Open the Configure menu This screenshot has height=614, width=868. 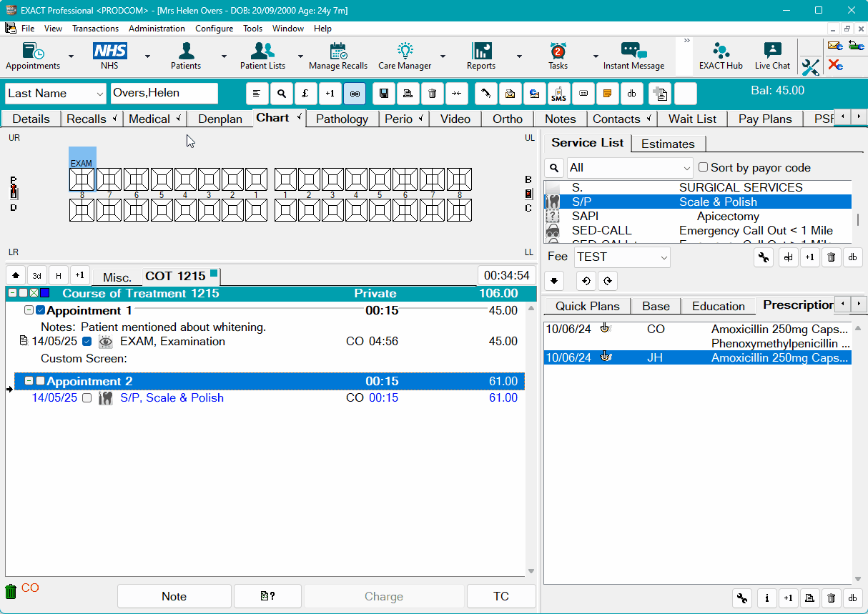pos(214,29)
